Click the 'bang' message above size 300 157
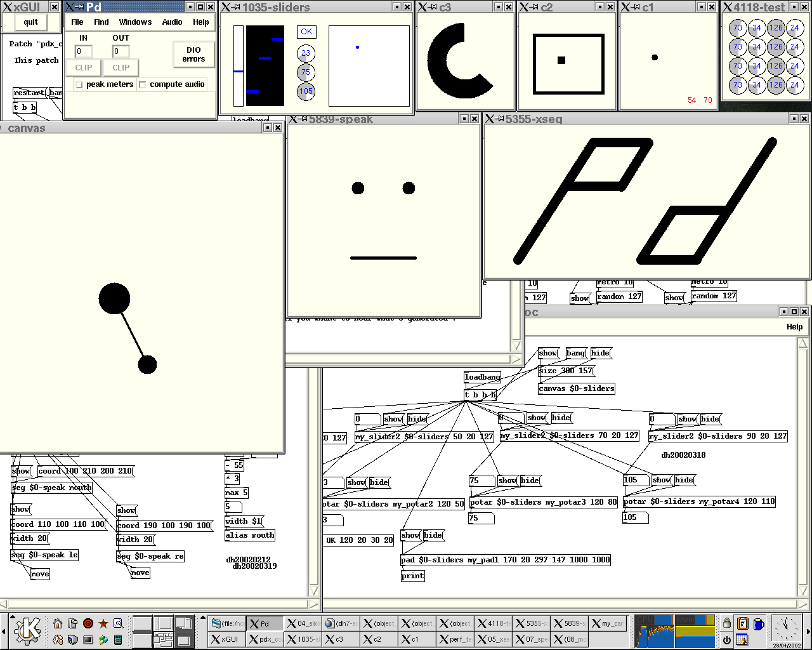The image size is (812, 650). tap(576, 353)
